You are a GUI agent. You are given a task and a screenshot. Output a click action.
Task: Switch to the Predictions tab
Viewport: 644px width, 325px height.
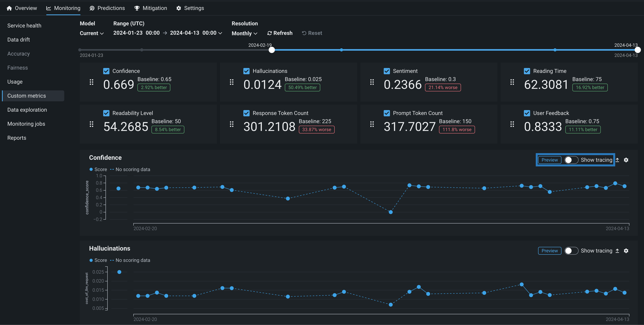click(x=107, y=8)
